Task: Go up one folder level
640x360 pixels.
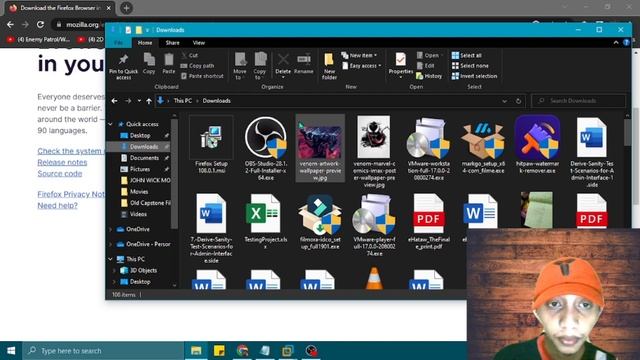Action: (149, 101)
